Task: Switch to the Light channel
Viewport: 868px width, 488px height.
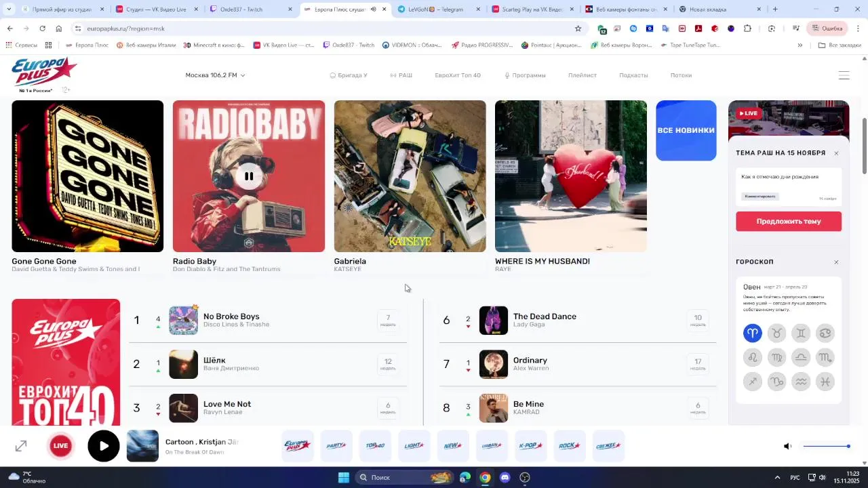Action: (414, 446)
